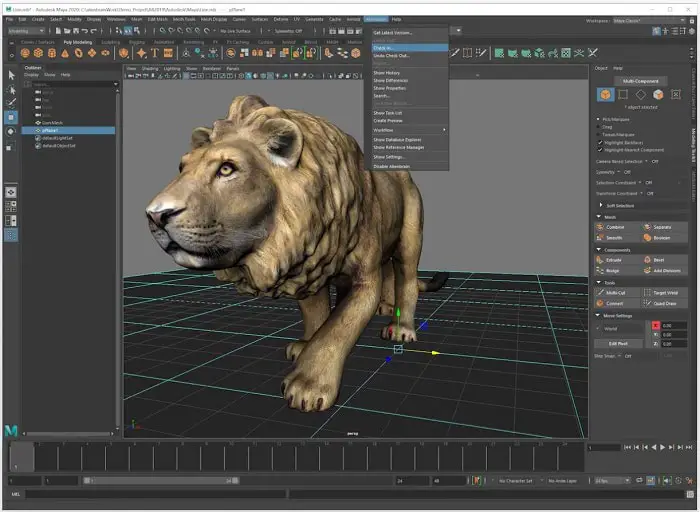Collapse the Move Settings section
700x512 pixels.
[x=599, y=315]
